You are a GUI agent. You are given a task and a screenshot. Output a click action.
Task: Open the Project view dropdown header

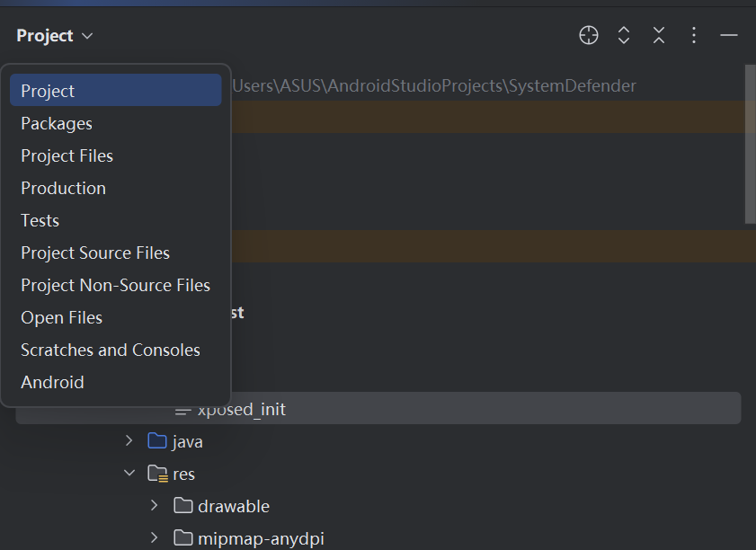point(55,36)
